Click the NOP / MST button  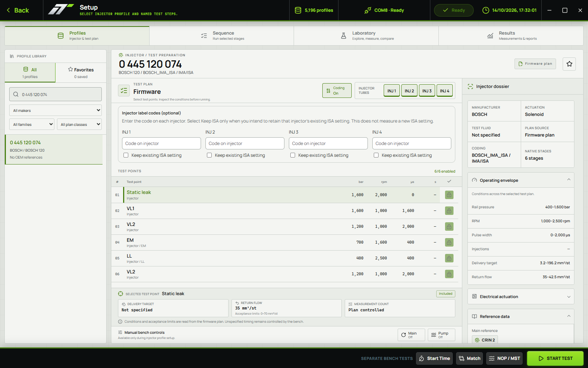505,358
